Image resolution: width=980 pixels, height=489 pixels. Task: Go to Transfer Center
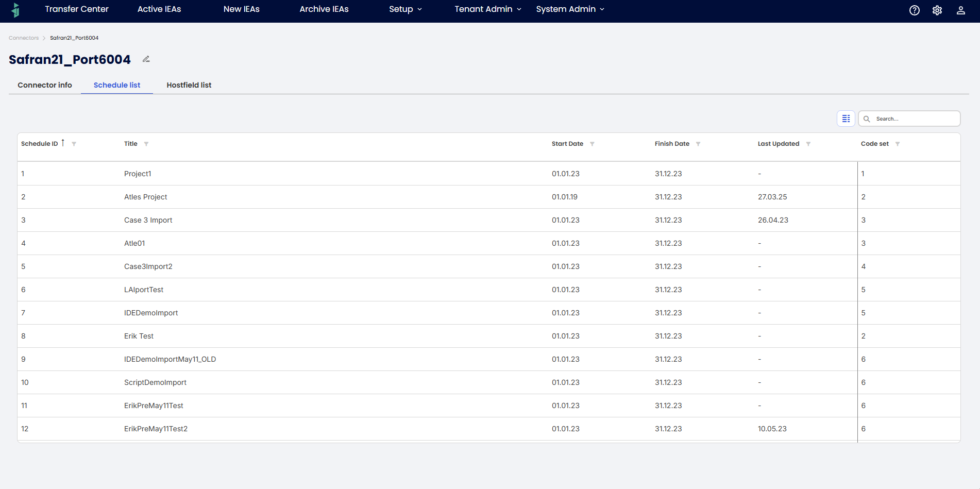pos(77,9)
